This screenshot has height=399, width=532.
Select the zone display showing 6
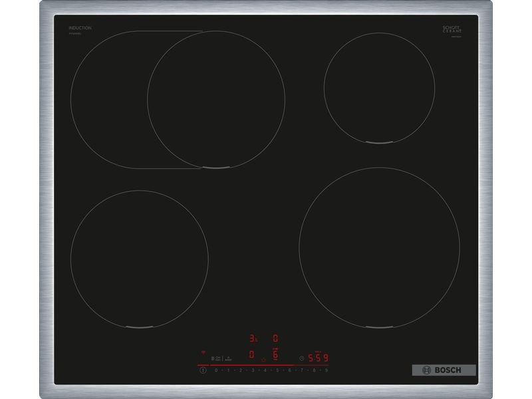tap(275, 354)
